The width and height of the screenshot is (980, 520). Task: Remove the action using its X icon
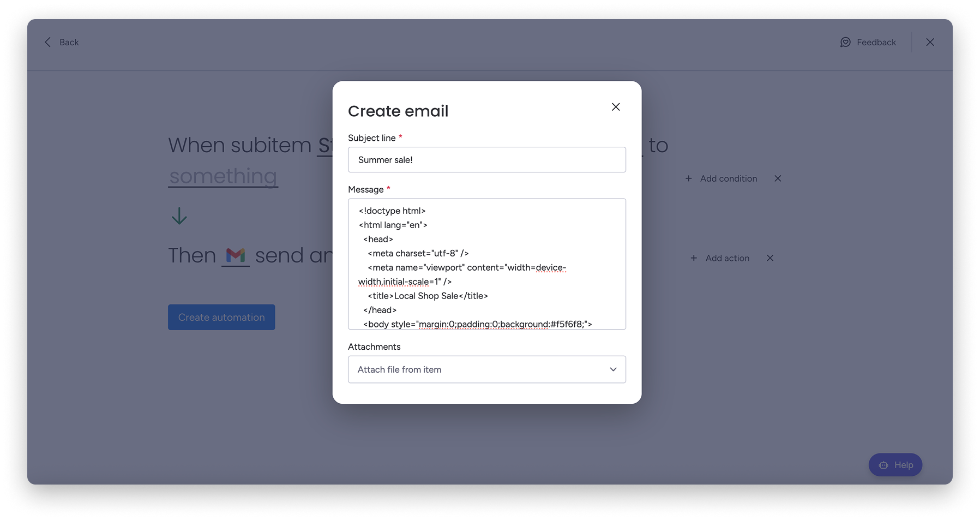point(770,258)
